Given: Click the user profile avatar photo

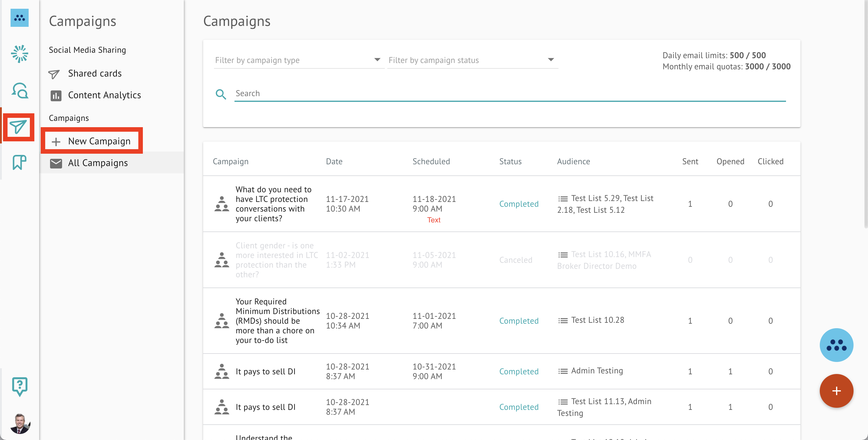Looking at the screenshot, I should coord(20,423).
